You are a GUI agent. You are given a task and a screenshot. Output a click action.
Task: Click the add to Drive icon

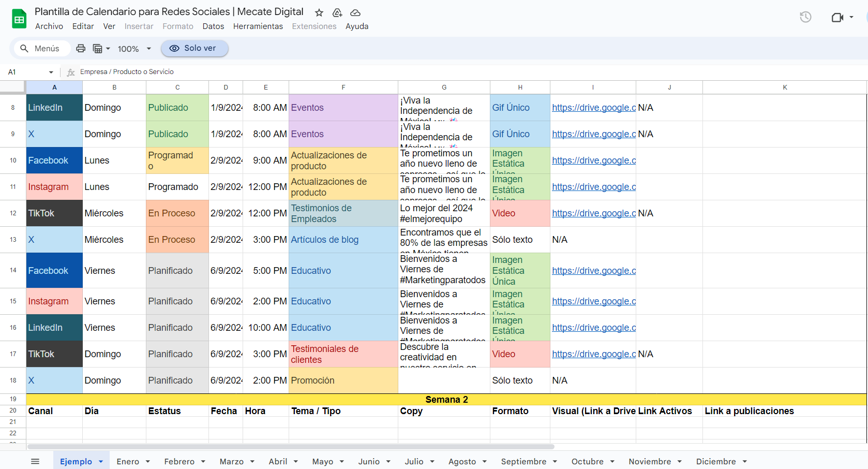point(337,12)
